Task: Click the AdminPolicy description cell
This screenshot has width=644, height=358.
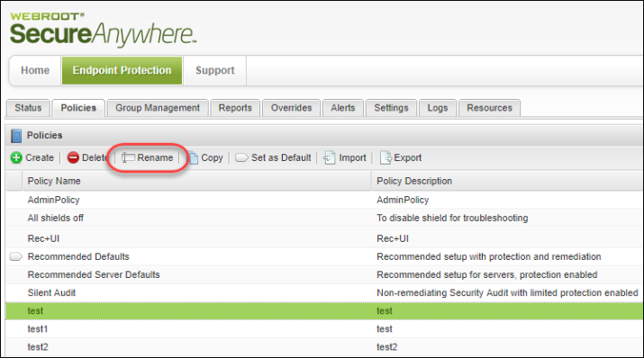Action: click(x=403, y=200)
